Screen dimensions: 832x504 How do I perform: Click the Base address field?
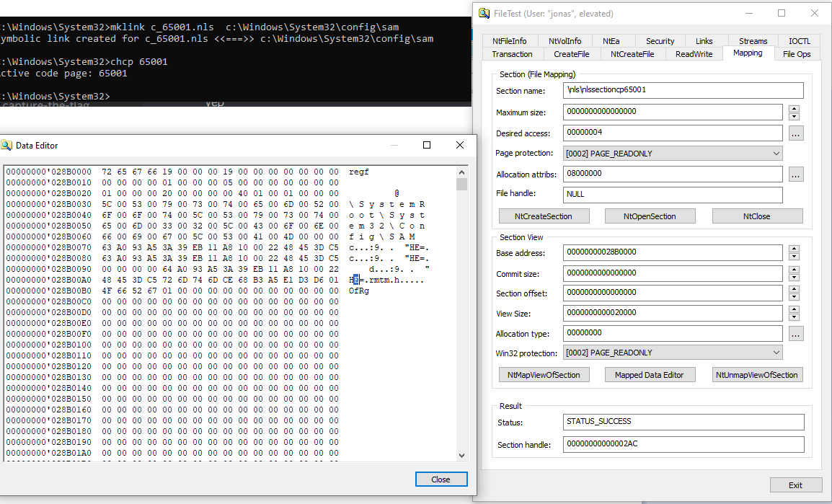click(672, 252)
